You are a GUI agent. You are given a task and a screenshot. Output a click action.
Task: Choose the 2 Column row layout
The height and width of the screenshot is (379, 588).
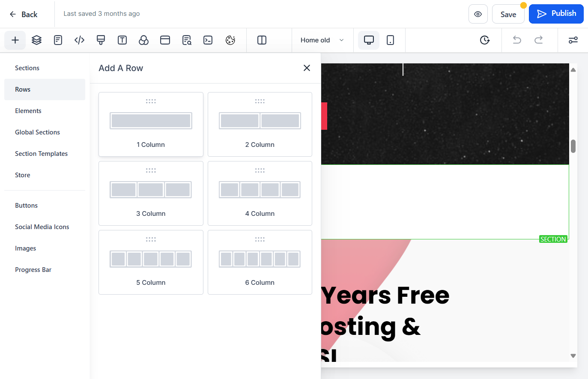click(x=260, y=124)
